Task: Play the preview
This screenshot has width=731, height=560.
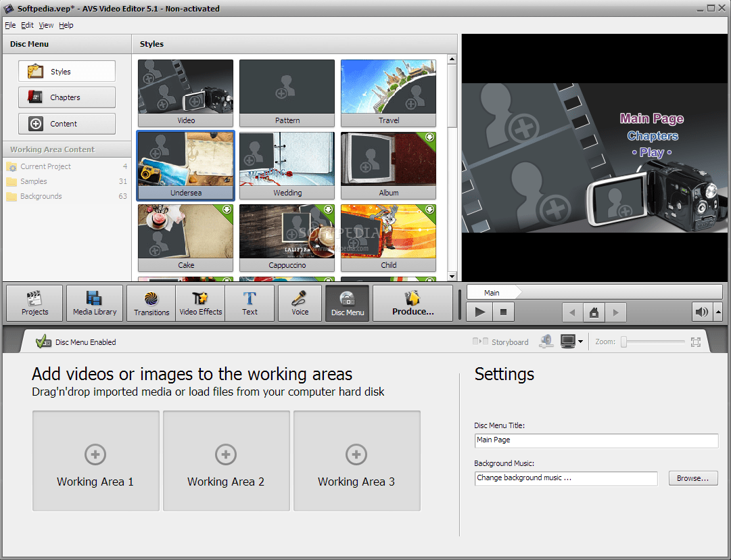Action: [479, 312]
